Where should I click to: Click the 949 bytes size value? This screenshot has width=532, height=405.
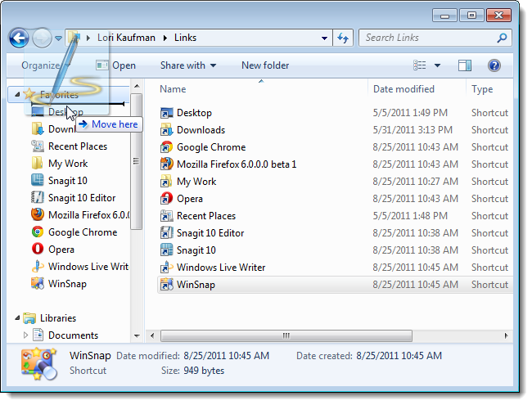click(x=204, y=371)
